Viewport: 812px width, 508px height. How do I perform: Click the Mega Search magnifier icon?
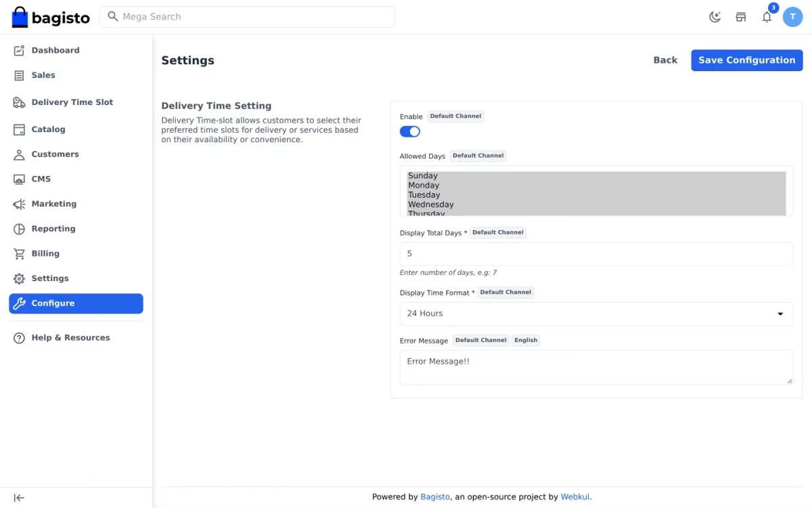coord(113,16)
